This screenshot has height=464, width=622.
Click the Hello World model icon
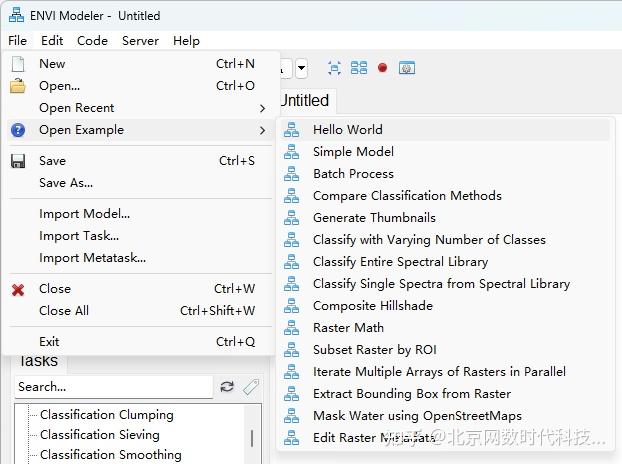pyautogui.click(x=291, y=130)
